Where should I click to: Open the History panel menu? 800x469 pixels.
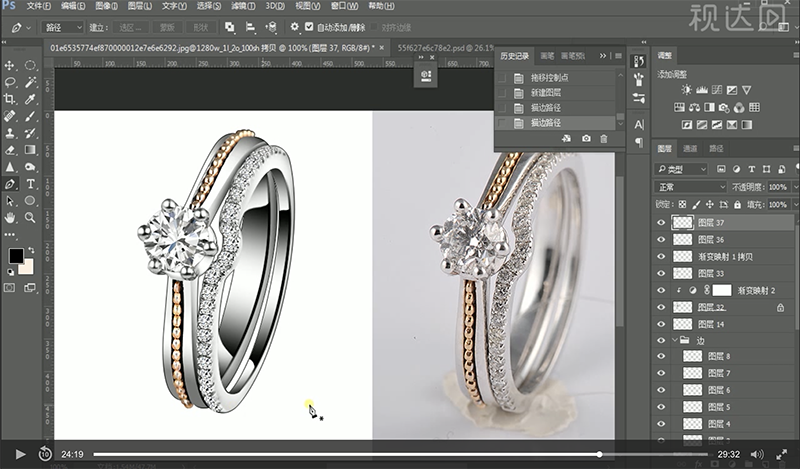[x=618, y=56]
